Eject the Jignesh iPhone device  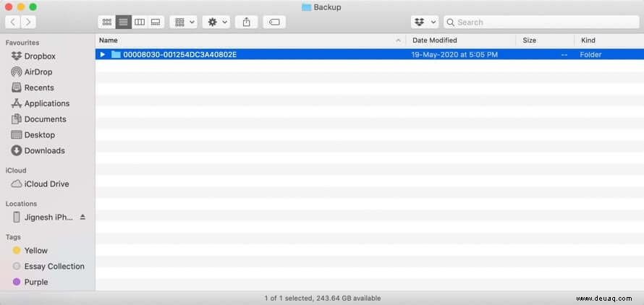[x=82, y=217]
